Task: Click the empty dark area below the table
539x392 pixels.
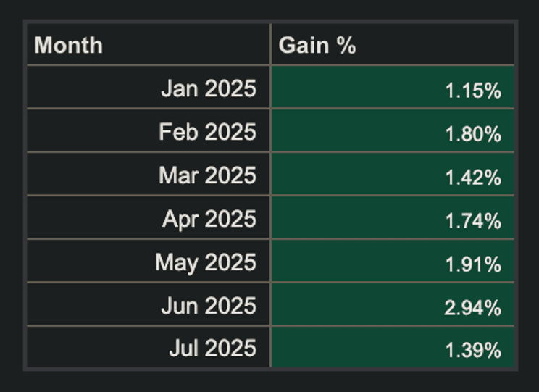Action: tap(269, 382)
